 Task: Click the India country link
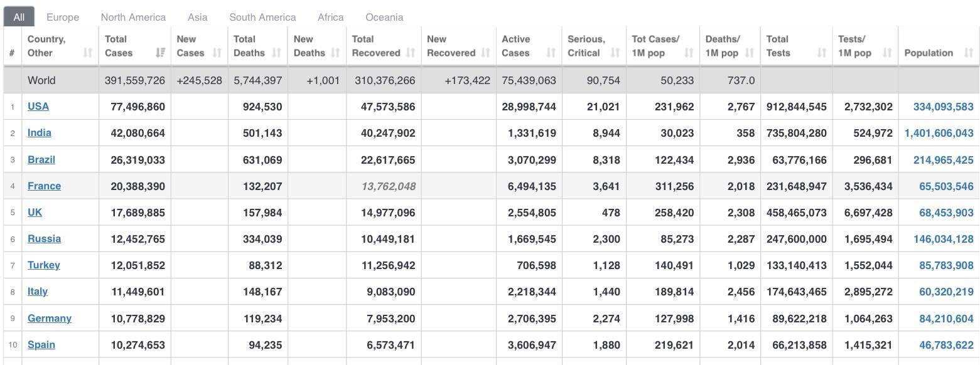(40, 133)
